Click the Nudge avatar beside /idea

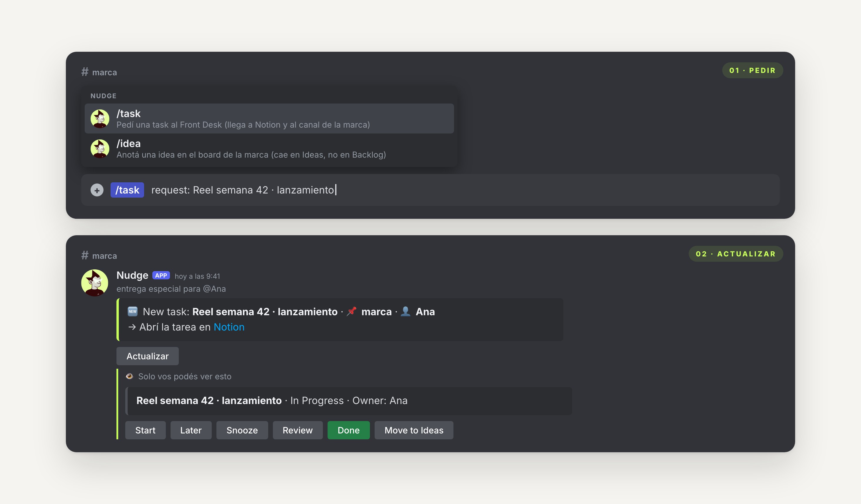tap(100, 148)
